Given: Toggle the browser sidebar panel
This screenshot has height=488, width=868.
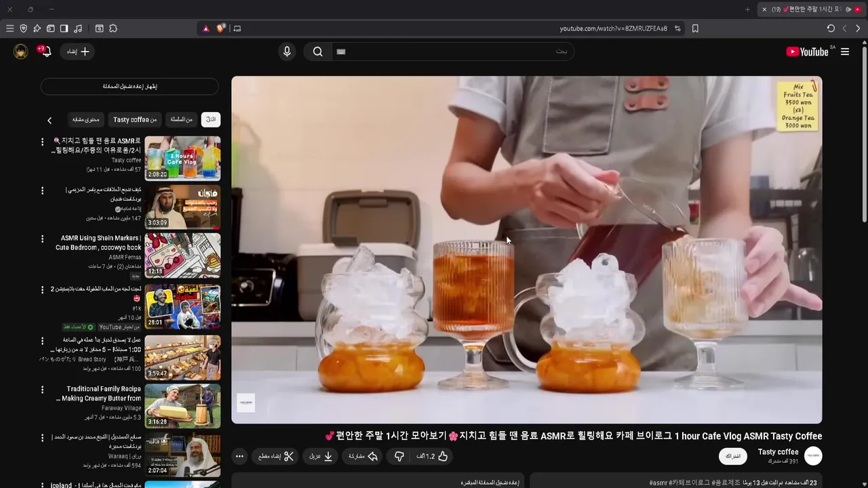Looking at the screenshot, I should coord(64,28).
